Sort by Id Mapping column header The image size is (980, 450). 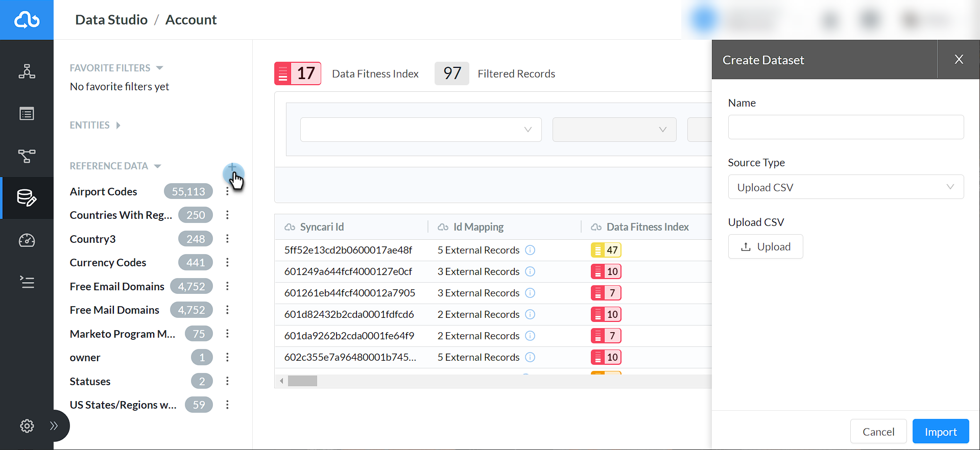(479, 227)
